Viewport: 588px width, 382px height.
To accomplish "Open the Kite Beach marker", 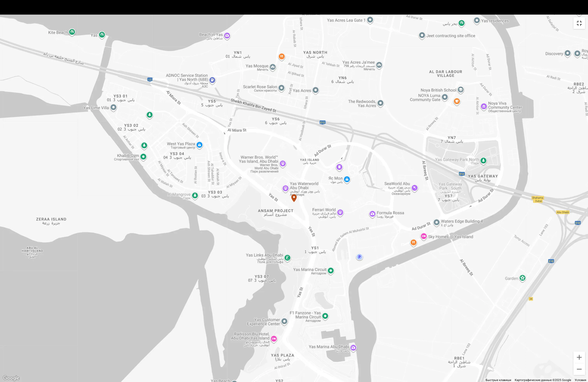I will coord(72,32).
